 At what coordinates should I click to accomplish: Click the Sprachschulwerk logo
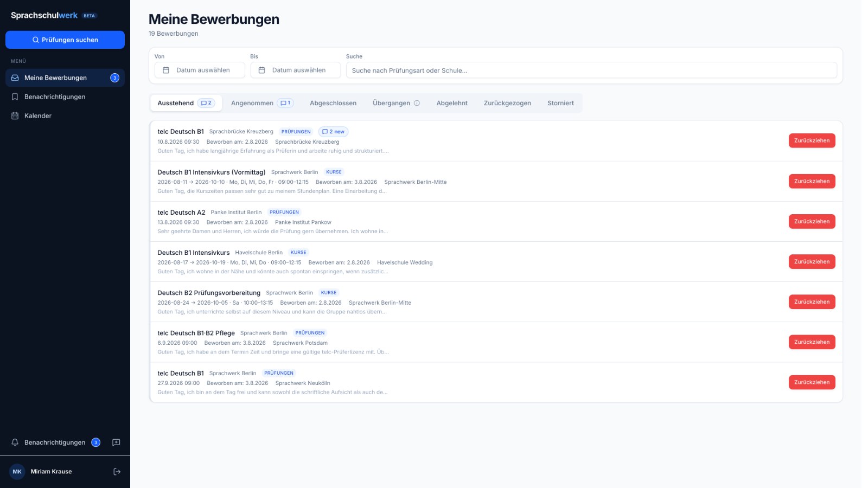[44, 15]
